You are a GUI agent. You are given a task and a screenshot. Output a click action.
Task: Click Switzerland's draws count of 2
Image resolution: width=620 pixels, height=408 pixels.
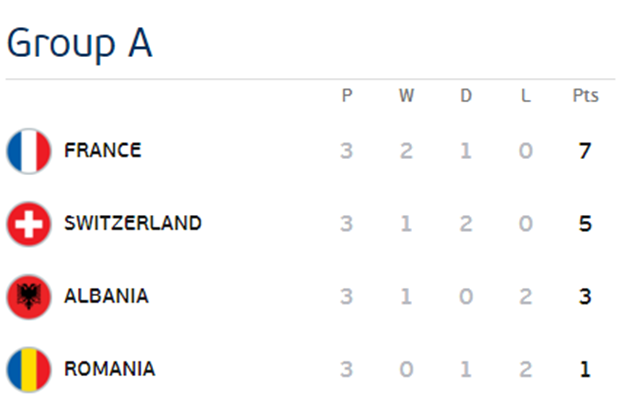coord(466,224)
